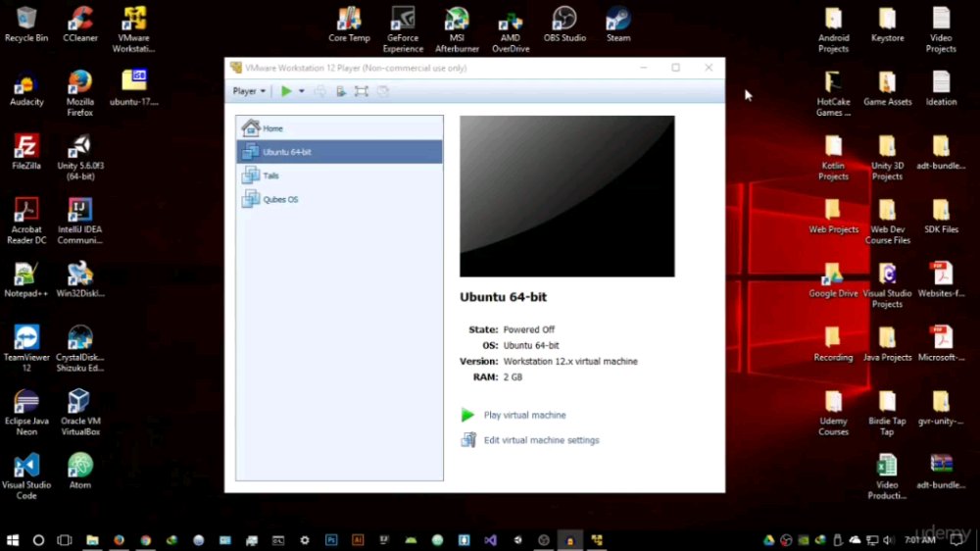Click the Send Ctrl+Alt+Del toolbar icon
980x551 pixels.
pyautogui.click(x=320, y=91)
